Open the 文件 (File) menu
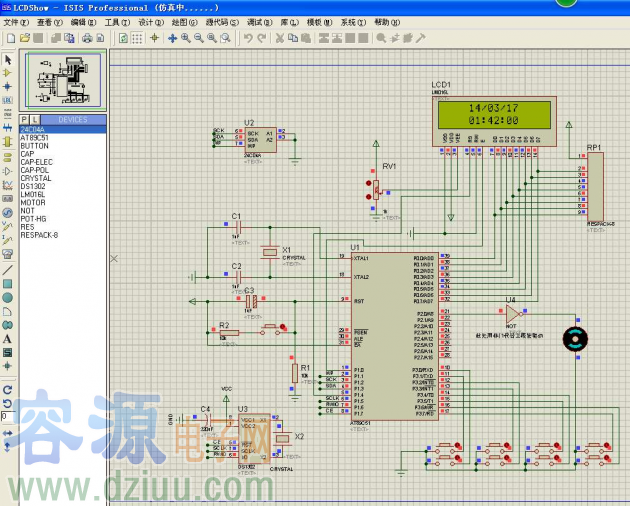 [16, 22]
